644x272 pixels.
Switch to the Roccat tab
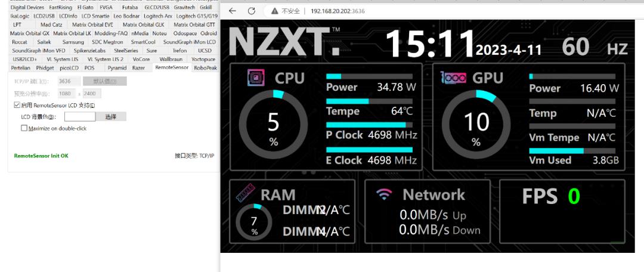[x=20, y=42]
